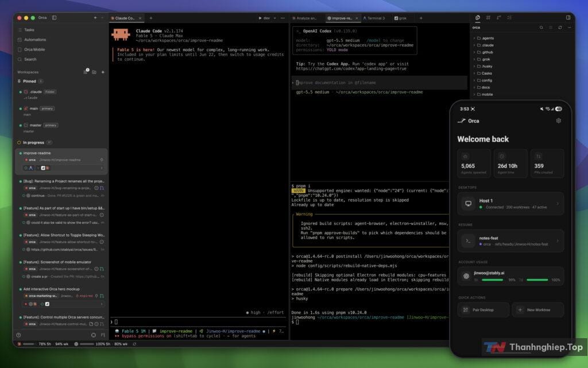This screenshot has height=368, width=588.
Task: Select the .claude pinned workspace
Action: (62, 94)
